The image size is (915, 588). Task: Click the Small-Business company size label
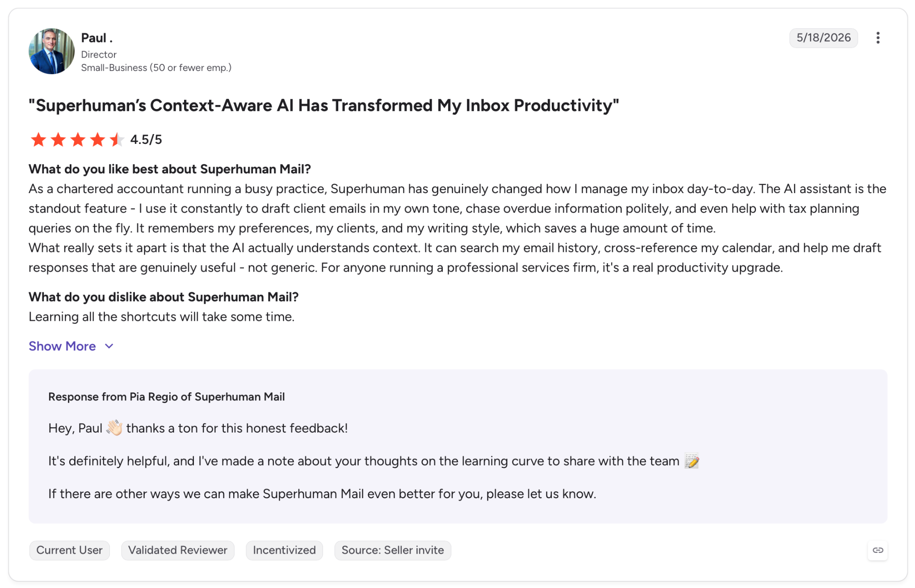(156, 68)
